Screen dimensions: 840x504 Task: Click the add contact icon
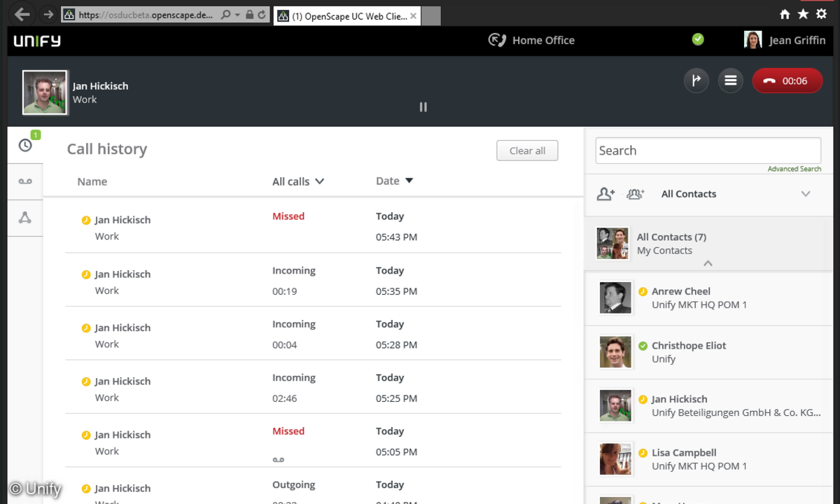point(605,194)
